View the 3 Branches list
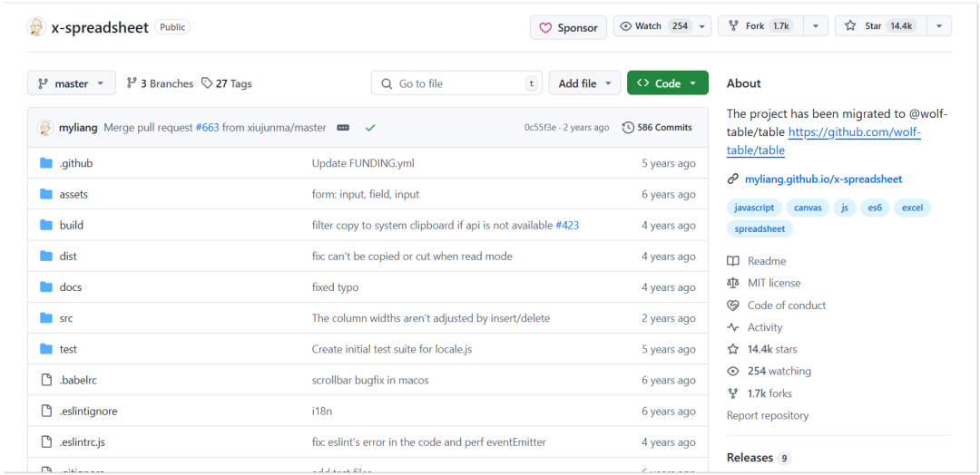The width and height of the screenshot is (980, 475). tap(161, 83)
